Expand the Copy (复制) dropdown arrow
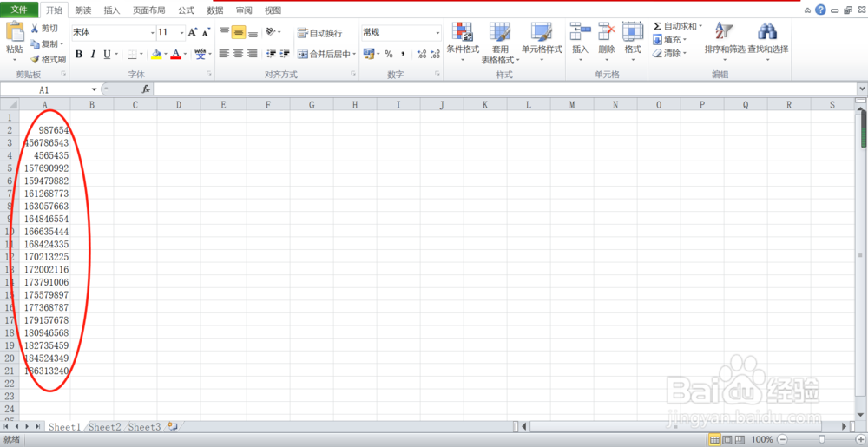 click(x=62, y=43)
